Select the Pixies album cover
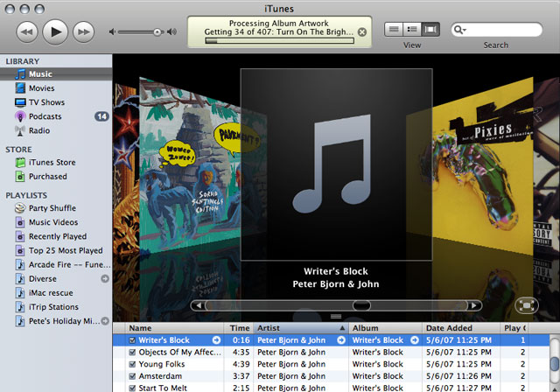560x392 pixels. point(482,168)
